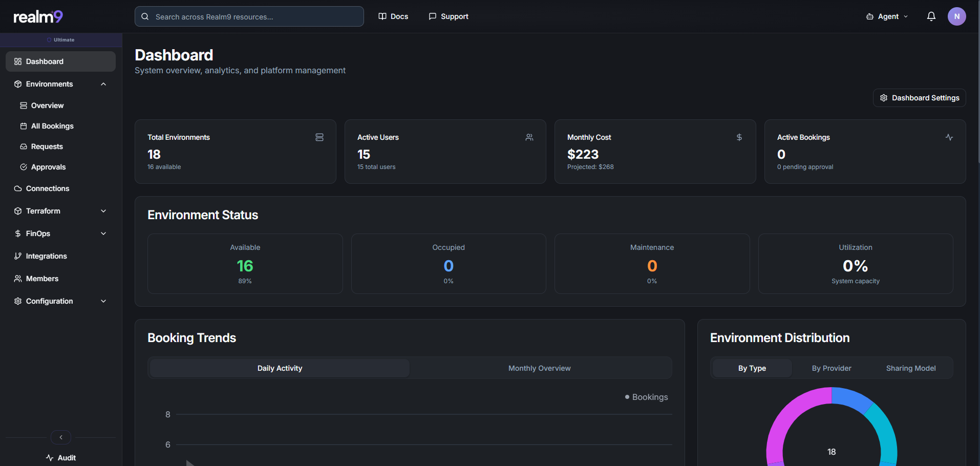The width and height of the screenshot is (980, 466).
Task: Click the Support link in the header
Action: (x=448, y=16)
